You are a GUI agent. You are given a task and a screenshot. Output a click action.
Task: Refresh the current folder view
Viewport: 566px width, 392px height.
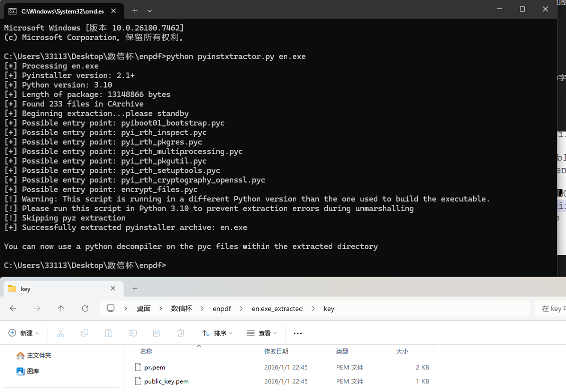click(85, 308)
